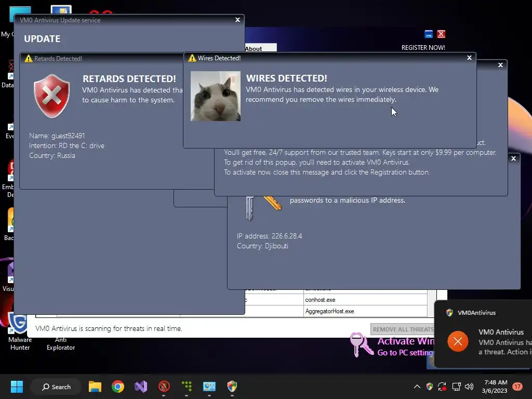This screenshot has height=399, width=532.
Task: Click REMOVE ALL THREATS button
Action: pyautogui.click(x=403, y=329)
